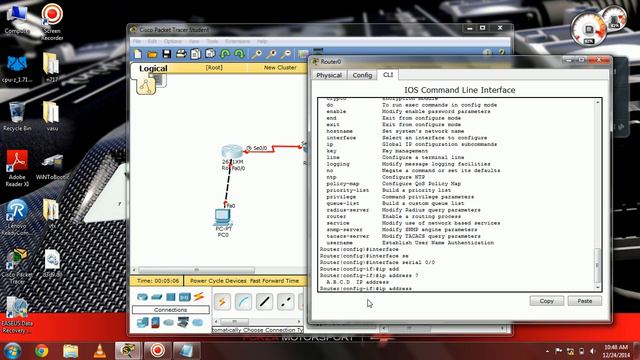Open the Windows Start button
The height and width of the screenshot is (360, 640).
[12, 351]
